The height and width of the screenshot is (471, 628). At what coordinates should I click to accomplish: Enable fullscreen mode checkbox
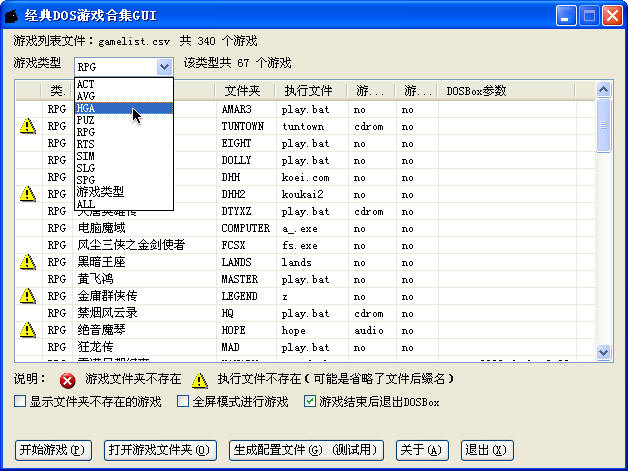pyautogui.click(x=183, y=401)
